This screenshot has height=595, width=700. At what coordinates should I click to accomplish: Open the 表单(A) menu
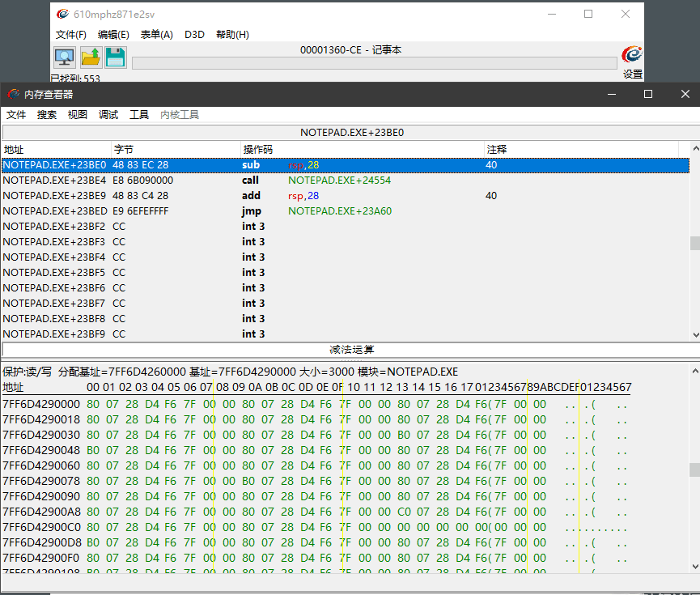(x=157, y=35)
